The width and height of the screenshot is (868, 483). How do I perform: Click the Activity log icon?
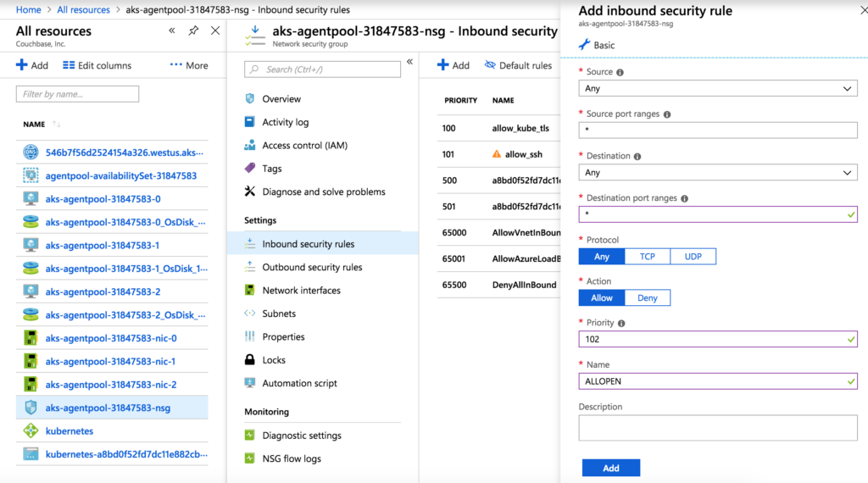pos(250,122)
